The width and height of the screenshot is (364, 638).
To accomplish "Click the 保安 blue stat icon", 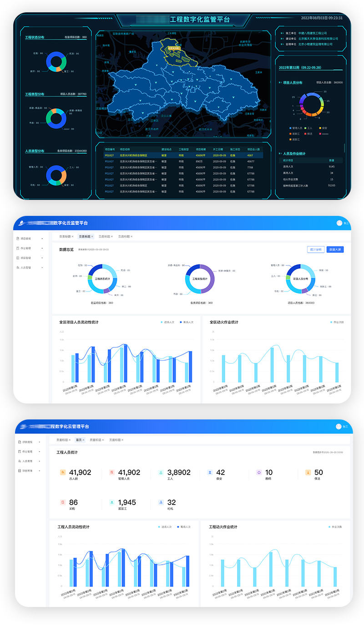I will 210,473.
